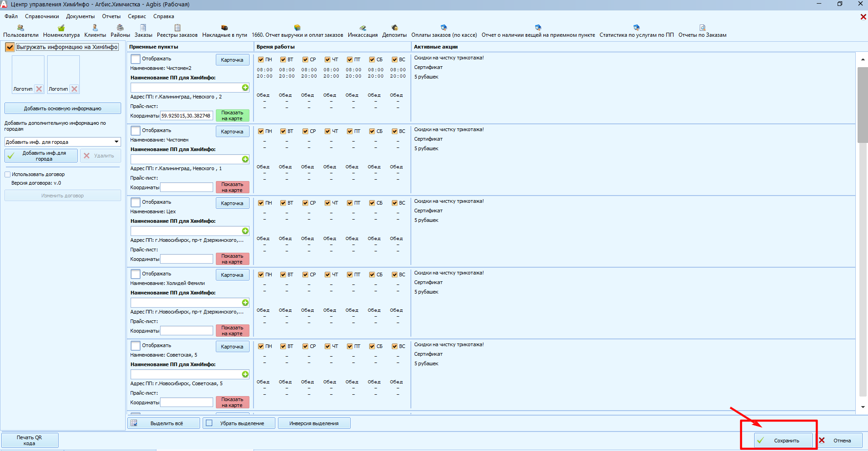The width and height of the screenshot is (868, 451).
Task: Open Статистика по услугам по ПП
Action: pyautogui.click(x=637, y=31)
